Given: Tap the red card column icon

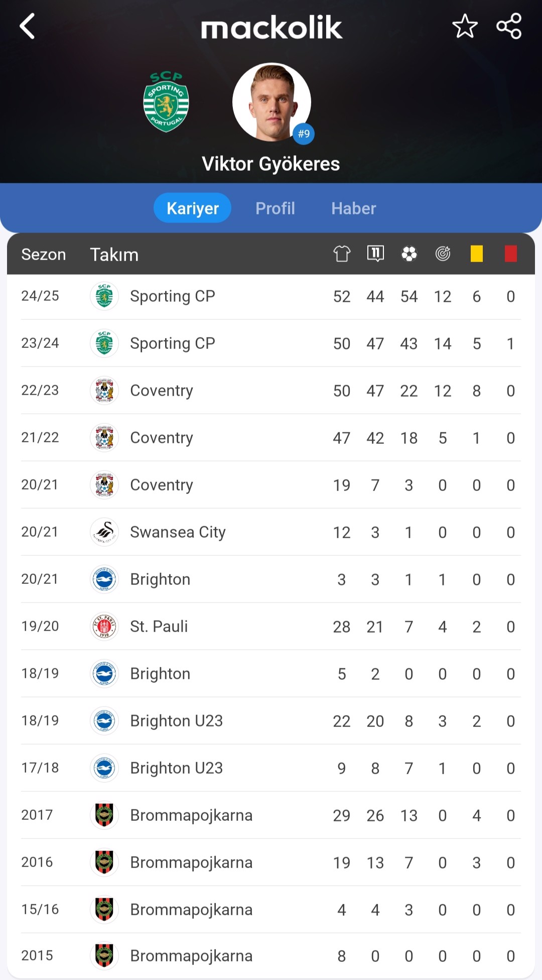Looking at the screenshot, I should (510, 254).
